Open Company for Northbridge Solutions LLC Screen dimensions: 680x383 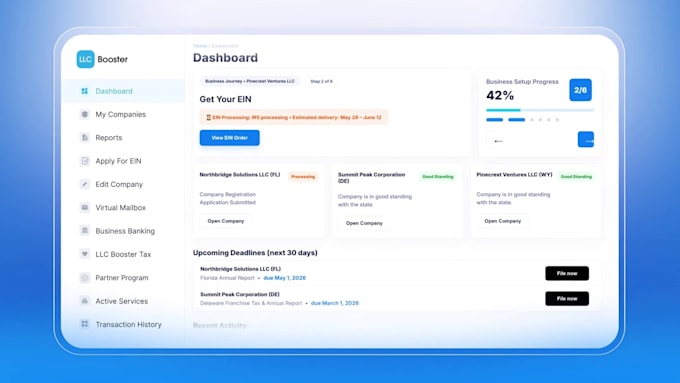pyautogui.click(x=226, y=221)
